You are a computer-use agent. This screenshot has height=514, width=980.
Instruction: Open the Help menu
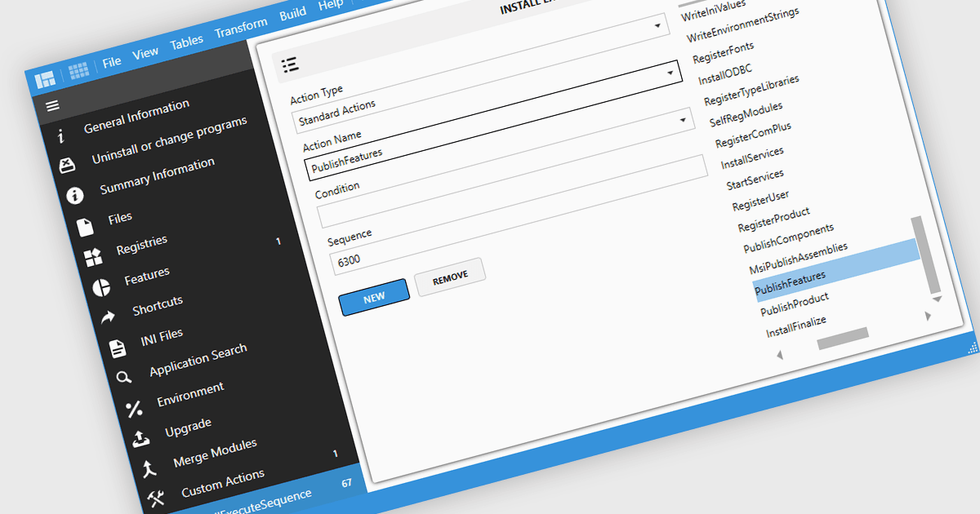pos(331,5)
